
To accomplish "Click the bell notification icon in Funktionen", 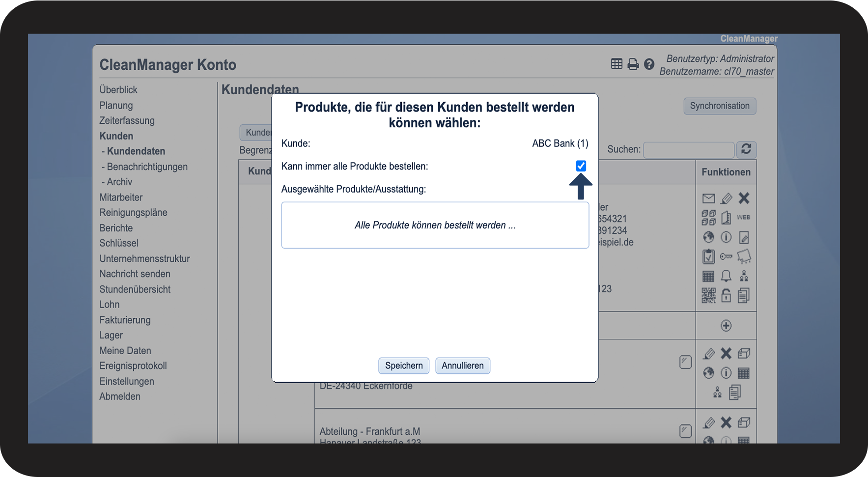I will 726,276.
